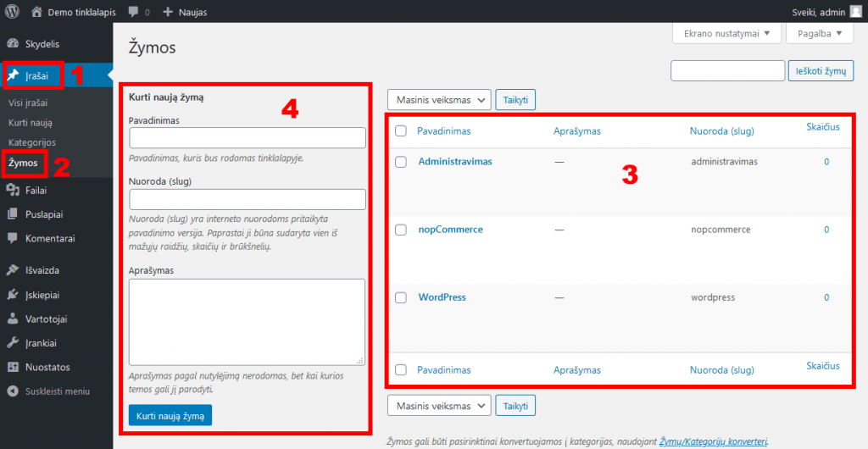868x449 pixels.
Task: Open the Įskiepiai menu label
Action: point(42,295)
